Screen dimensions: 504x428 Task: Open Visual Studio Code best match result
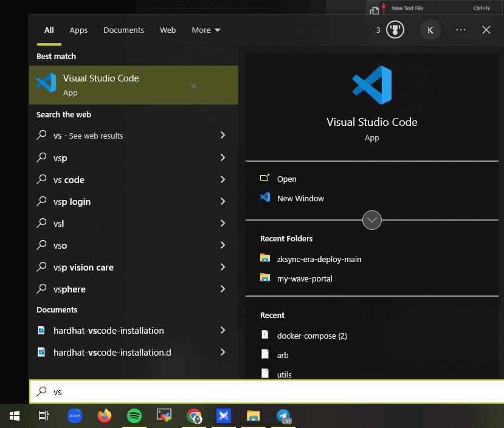click(133, 85)
